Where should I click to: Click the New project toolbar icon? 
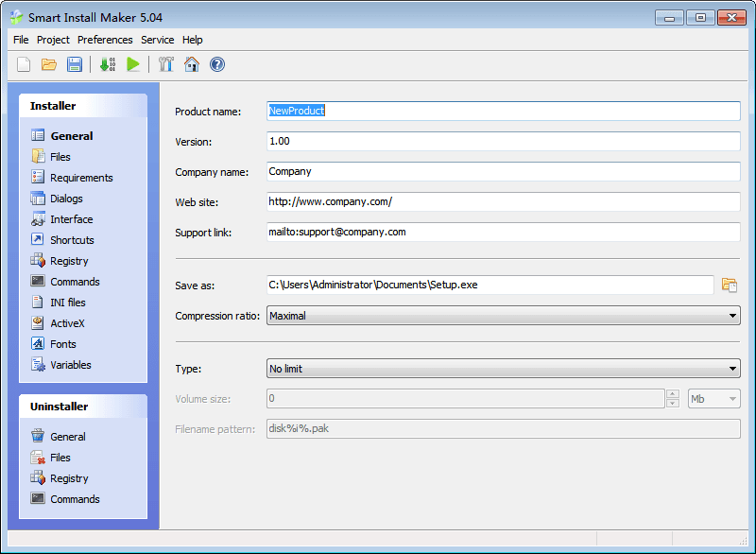point(24,64)
